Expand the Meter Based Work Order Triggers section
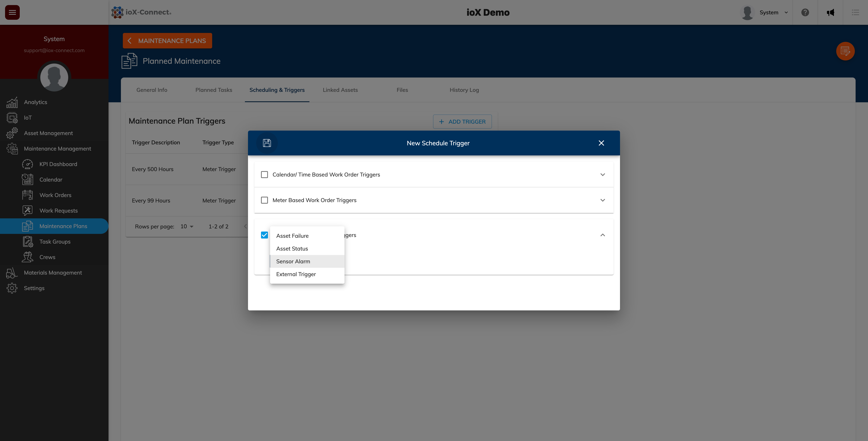868x441 pixels. (603, 200)
